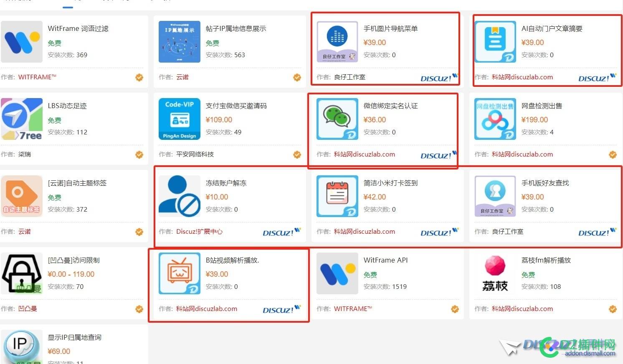
Task: Open the WitFrame 词语过滤 title link
Action: coord(78,28)
